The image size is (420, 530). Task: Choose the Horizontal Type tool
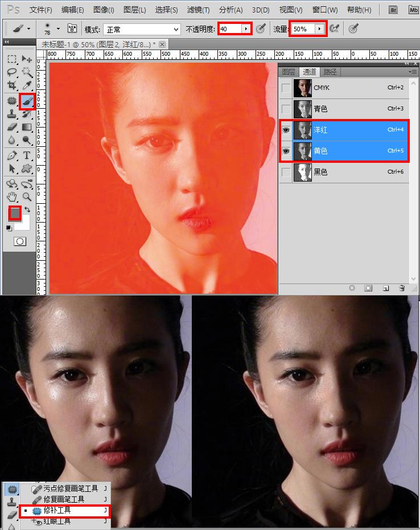[27, 155]
